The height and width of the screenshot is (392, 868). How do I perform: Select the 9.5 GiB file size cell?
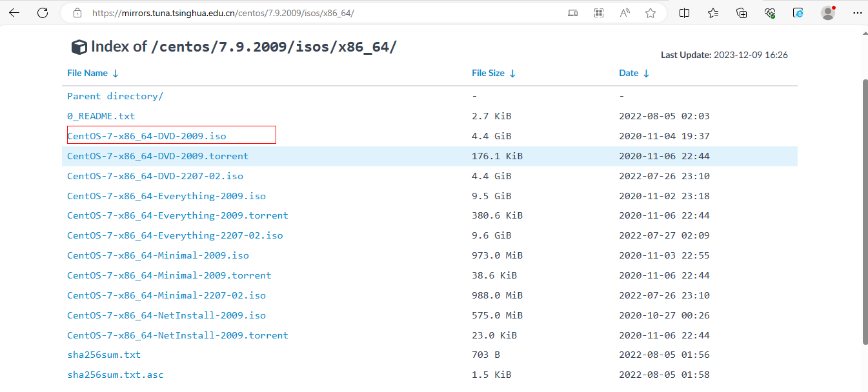(492, 196)
